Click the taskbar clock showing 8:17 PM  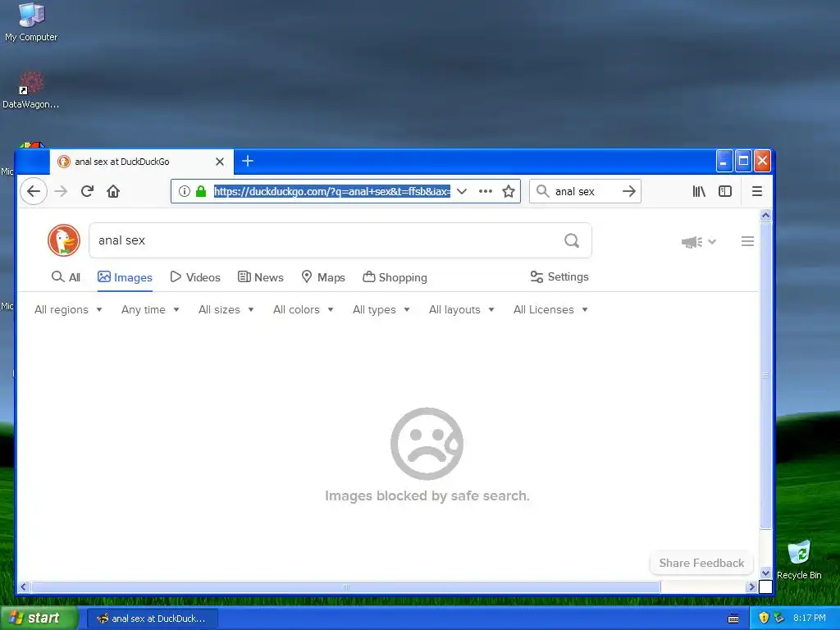point(810,618)
